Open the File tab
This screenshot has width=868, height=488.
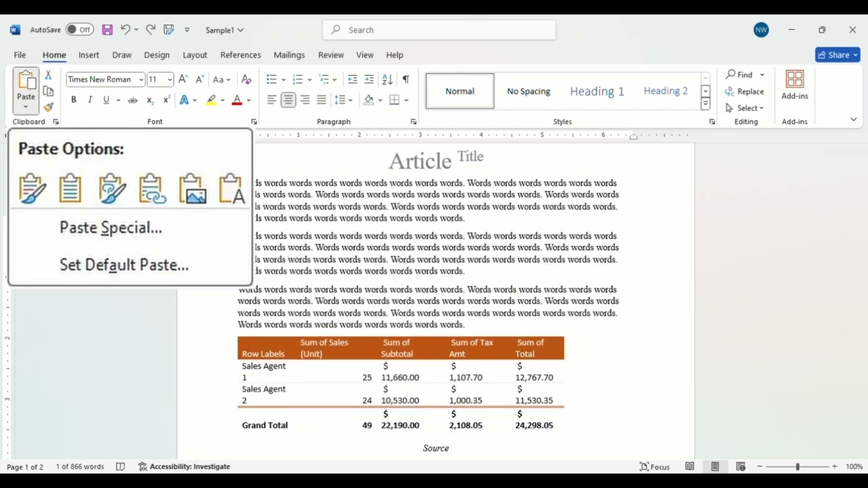(20, 55)
